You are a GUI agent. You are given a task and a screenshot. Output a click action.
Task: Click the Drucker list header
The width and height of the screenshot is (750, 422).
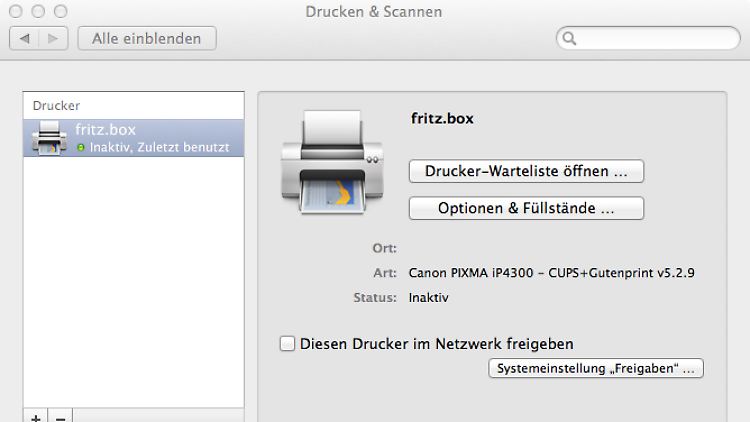coord(133,105)
